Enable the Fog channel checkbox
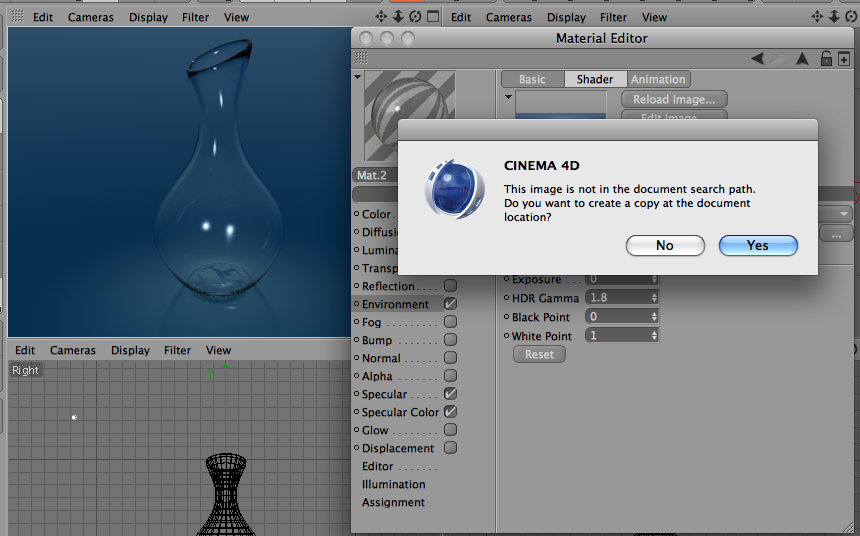The height and width of the screenshot is (536, 860). [x=450, y=322]
